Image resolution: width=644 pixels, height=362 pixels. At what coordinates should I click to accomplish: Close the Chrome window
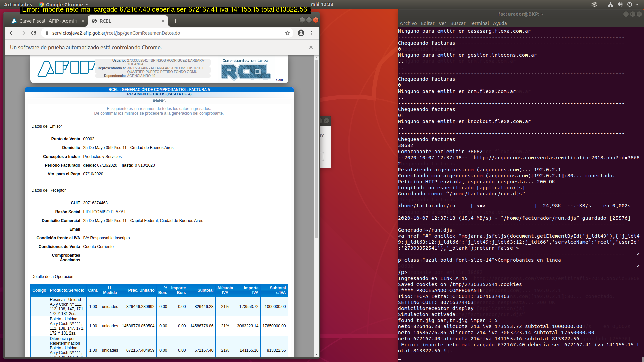(x=315, y=20)
